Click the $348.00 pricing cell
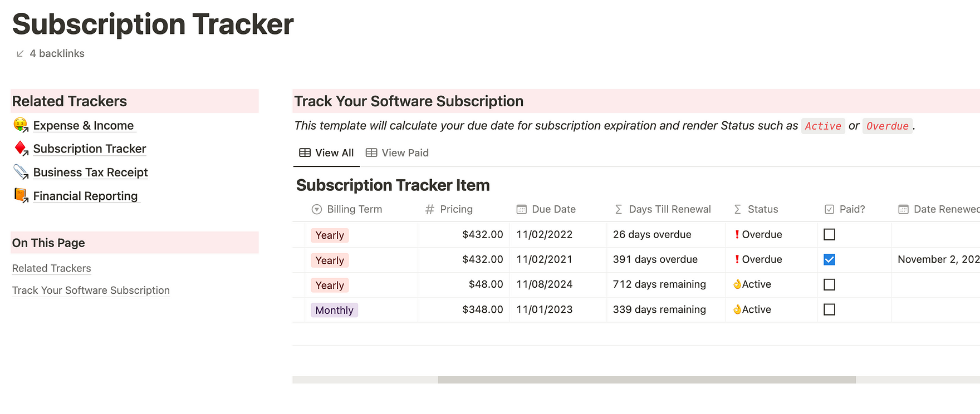The width and height of the screenshot is (980, 414). pyautogui.click(x=482, y=309)
